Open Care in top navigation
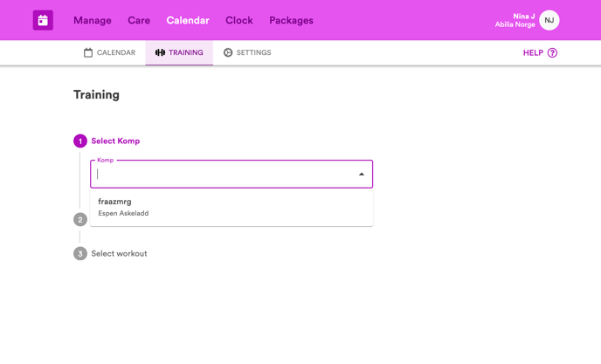The width and height of the screenshot is (601, 364). (139, 20)
